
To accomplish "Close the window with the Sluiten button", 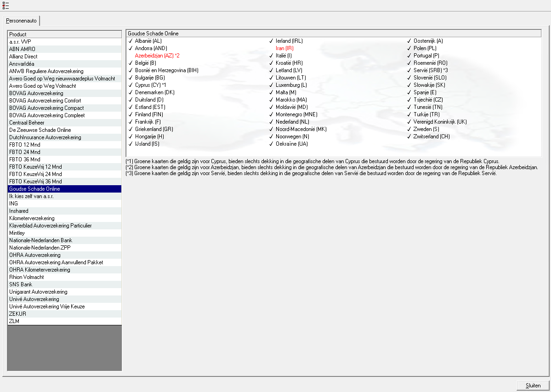I will 533,385.
